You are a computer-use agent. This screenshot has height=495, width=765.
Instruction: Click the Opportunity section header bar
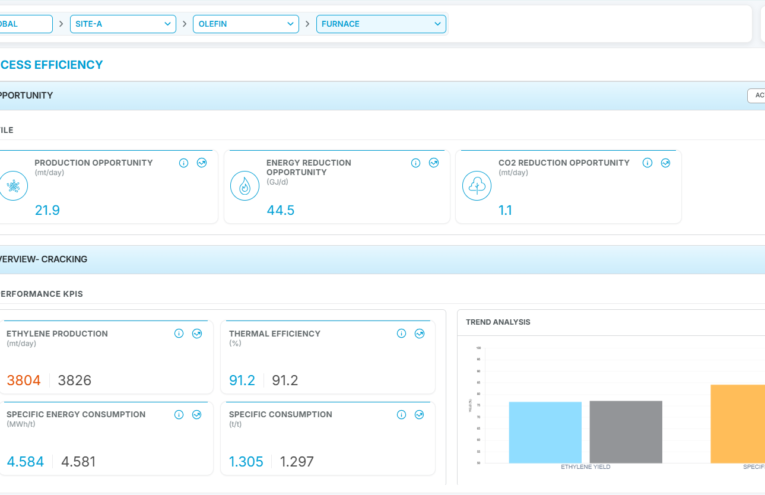[x=382, y=96]
